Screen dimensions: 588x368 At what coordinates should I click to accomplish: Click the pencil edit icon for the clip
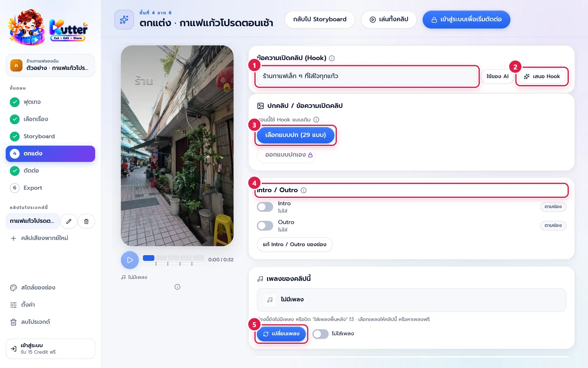point(69,221)
